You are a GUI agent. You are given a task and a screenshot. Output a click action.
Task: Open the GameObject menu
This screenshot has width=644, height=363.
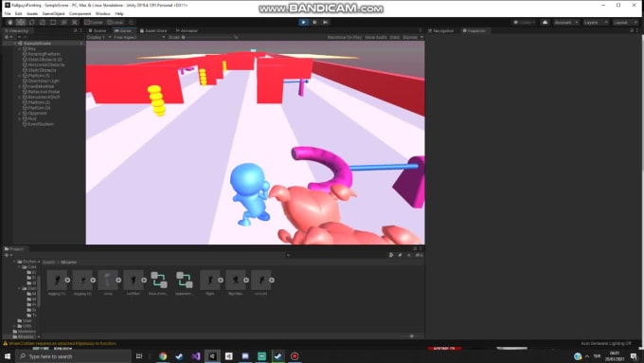(53, 13)
